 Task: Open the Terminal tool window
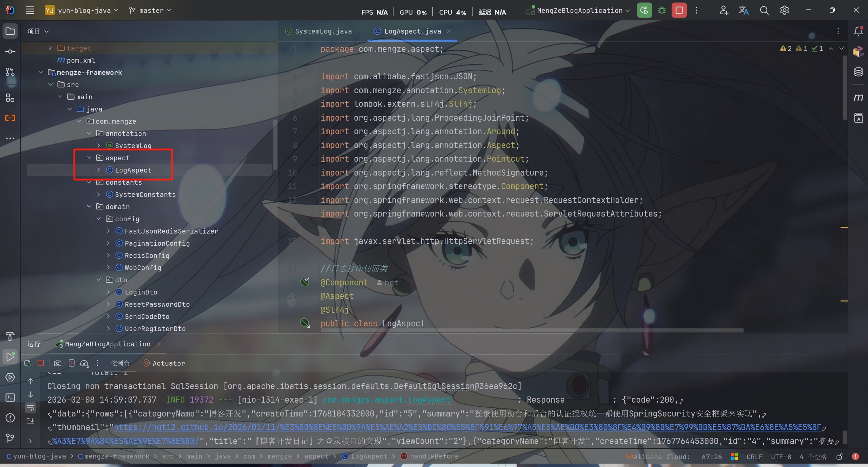(10, 397)
